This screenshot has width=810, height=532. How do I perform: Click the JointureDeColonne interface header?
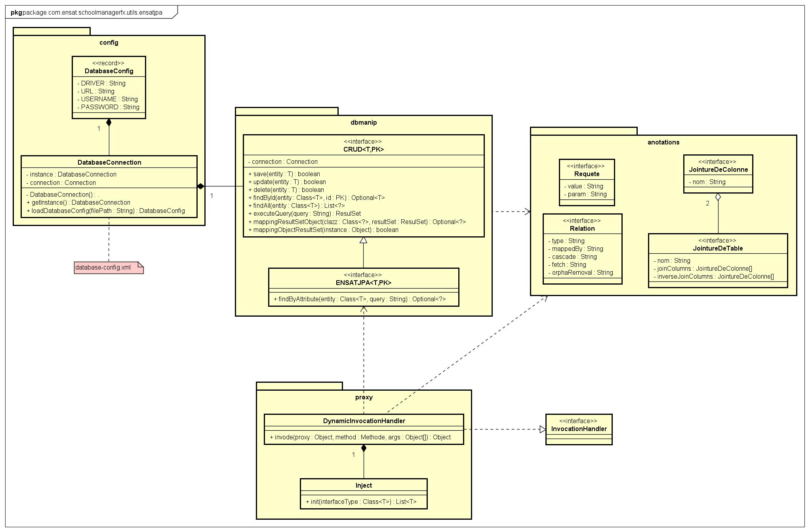tap(718, 169)
